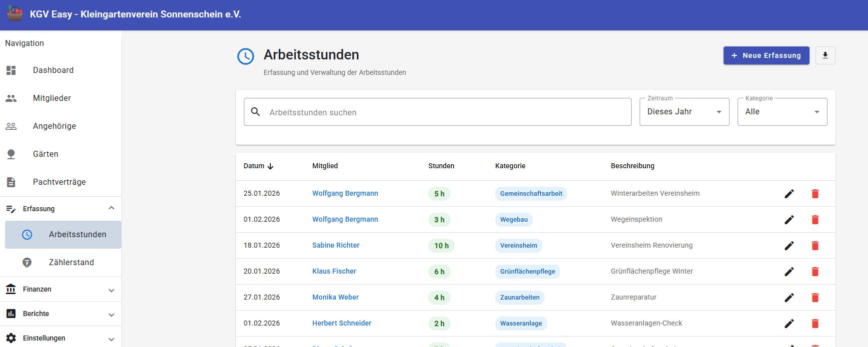
Task: Click the Angehörige outline people icon
Action: coord(11,126)
